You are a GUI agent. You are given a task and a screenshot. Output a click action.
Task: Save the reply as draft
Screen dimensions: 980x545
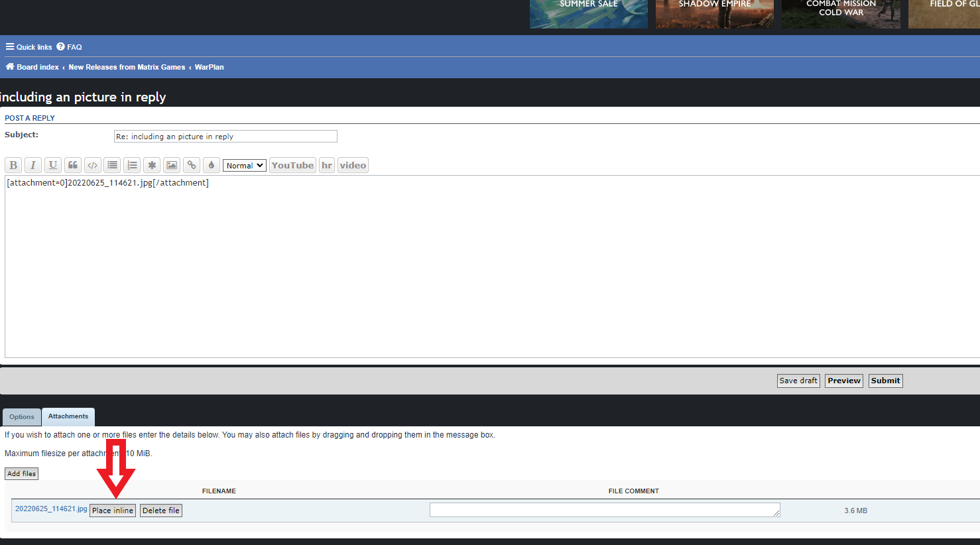pyautogui.click(x=798, y=381)
